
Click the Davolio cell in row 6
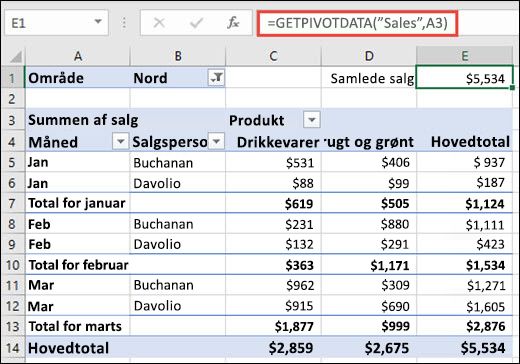(x=178, y=183)
